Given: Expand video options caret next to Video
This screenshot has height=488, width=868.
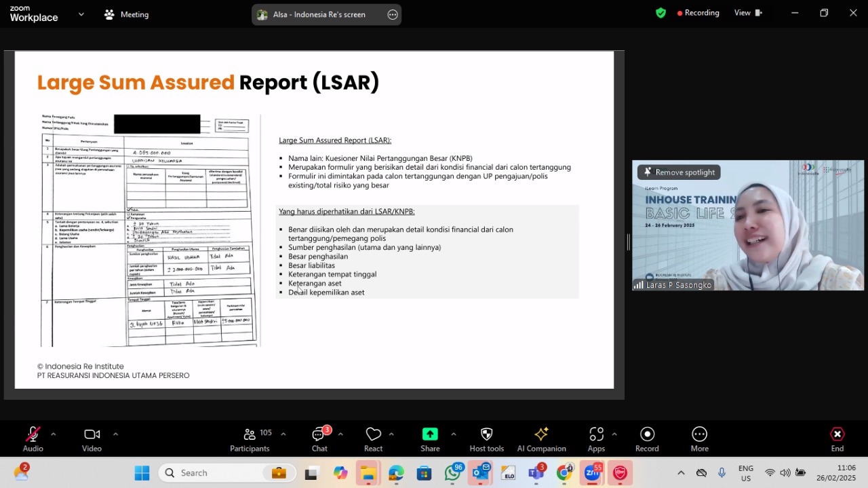Looking at the screenshot, I should tap(115, 434).
